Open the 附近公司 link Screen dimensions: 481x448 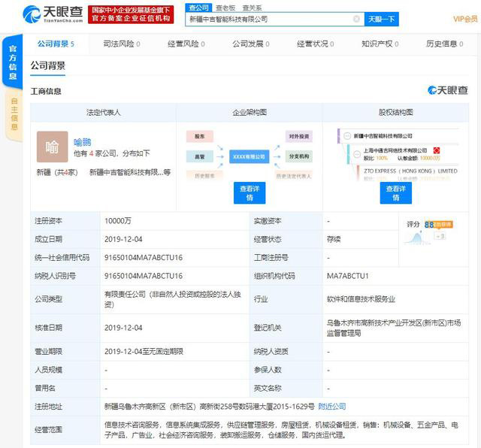332,407
